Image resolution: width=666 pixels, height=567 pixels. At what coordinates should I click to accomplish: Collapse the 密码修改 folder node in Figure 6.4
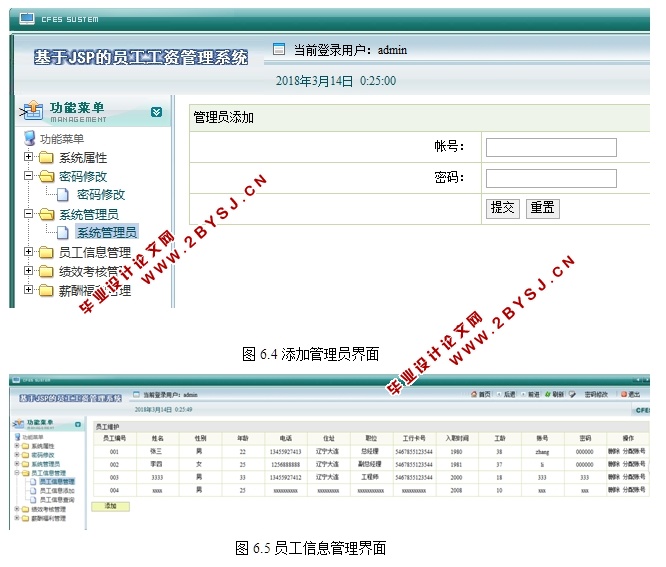click(28, 175)
